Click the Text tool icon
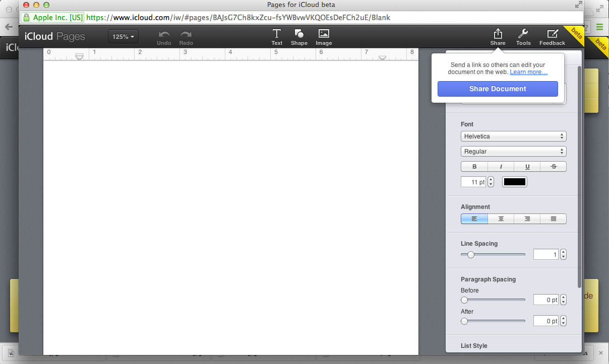 pyautogui.click(x=277, y=34)
